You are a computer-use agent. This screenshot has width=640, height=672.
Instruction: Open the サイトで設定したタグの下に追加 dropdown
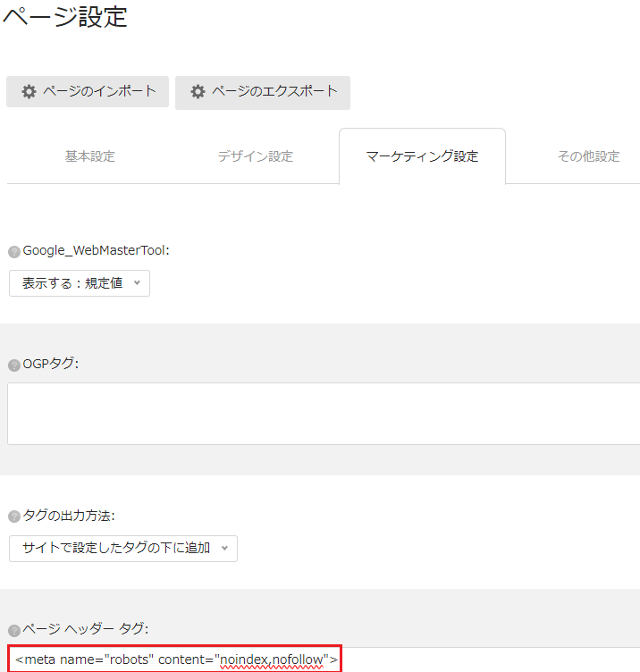[x=123, y=549]
